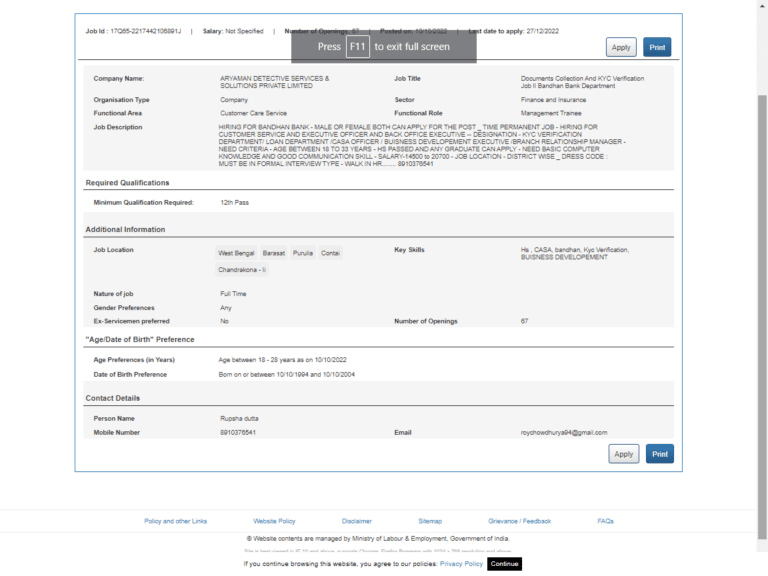Open the Sitemap footer link
The width and height of the screenshot is (768, 576).
430,521
